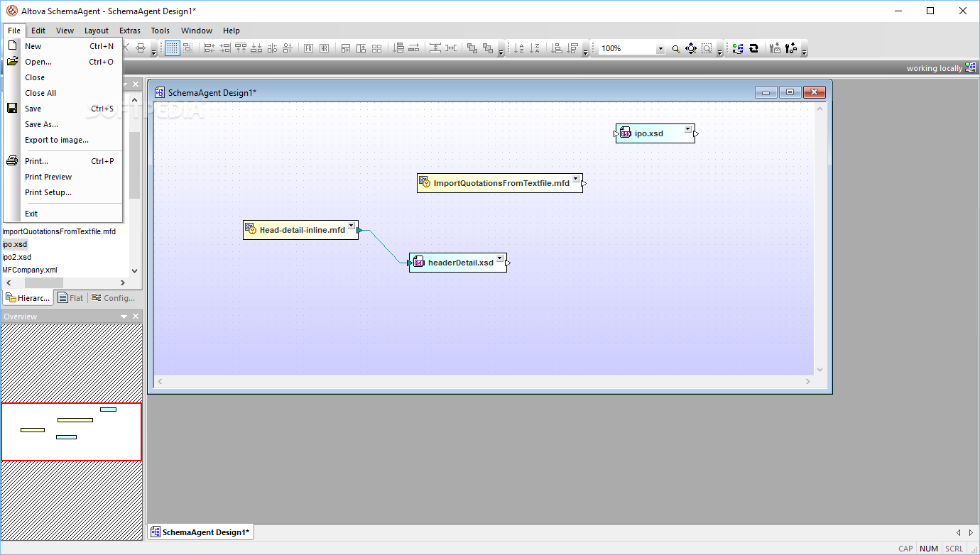
Task: Open the zoom percentage dropdown arrow
Action: pos(660,49)
